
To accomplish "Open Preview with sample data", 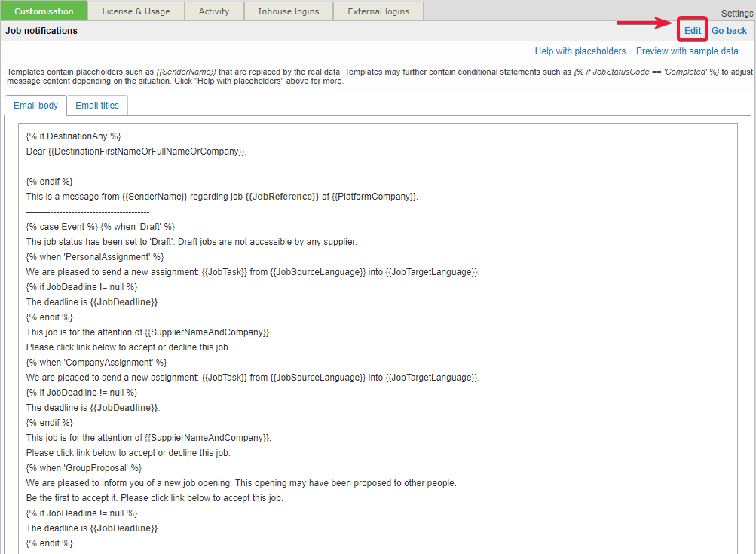I will (x=687, y=51).
